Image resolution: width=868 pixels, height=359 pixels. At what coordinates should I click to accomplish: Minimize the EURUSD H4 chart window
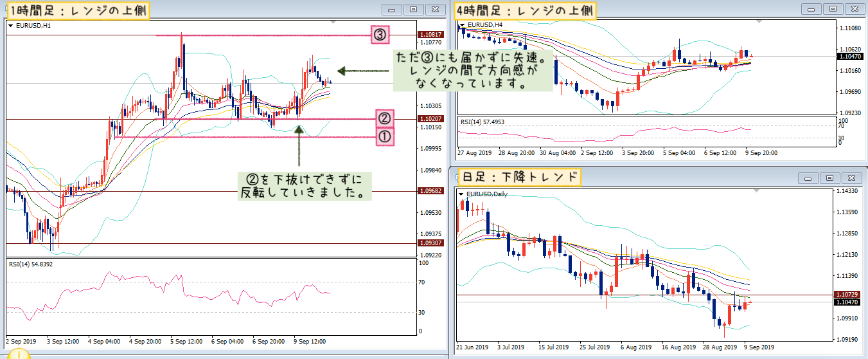click(x=811, y=10)
